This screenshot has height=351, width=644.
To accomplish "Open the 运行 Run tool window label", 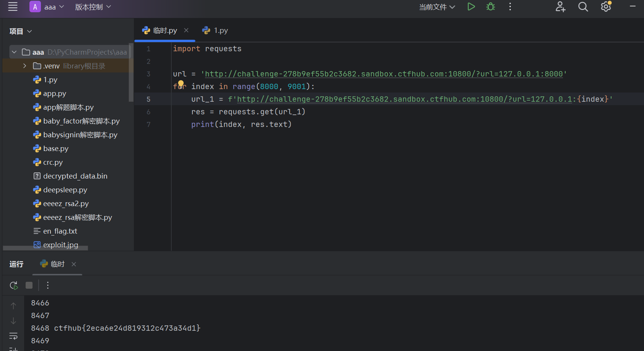I will [16, 264].
